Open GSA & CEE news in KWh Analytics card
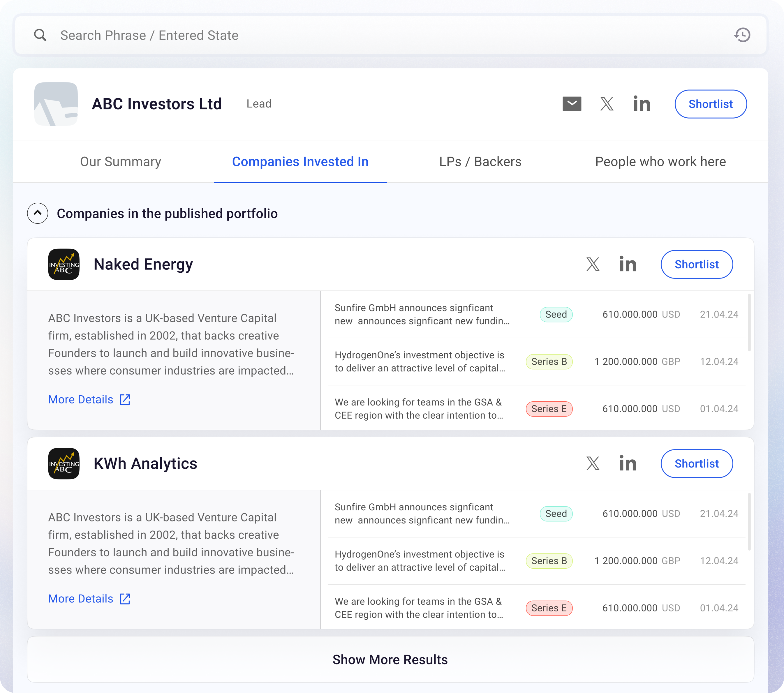This screenshot has width=784, height=693. 418,608
